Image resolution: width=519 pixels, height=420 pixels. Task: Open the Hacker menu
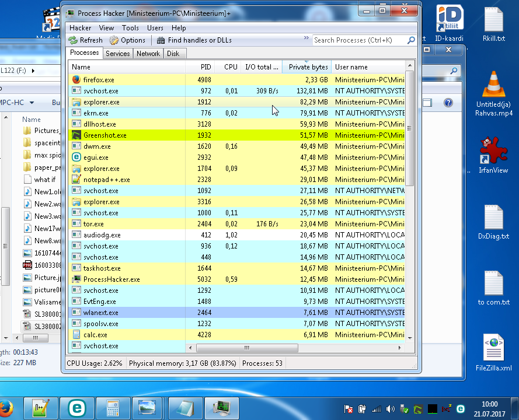[x=81, y=28]
